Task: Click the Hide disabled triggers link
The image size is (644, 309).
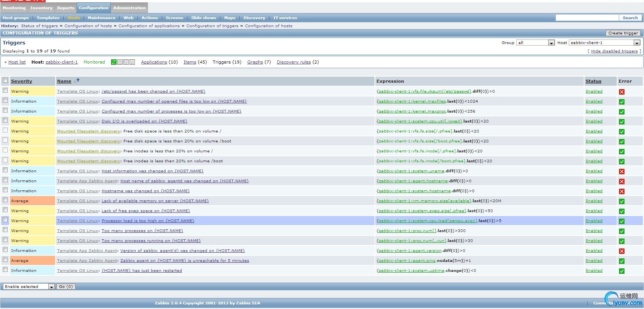Action: pyautogui.click(x=614, y=51)
